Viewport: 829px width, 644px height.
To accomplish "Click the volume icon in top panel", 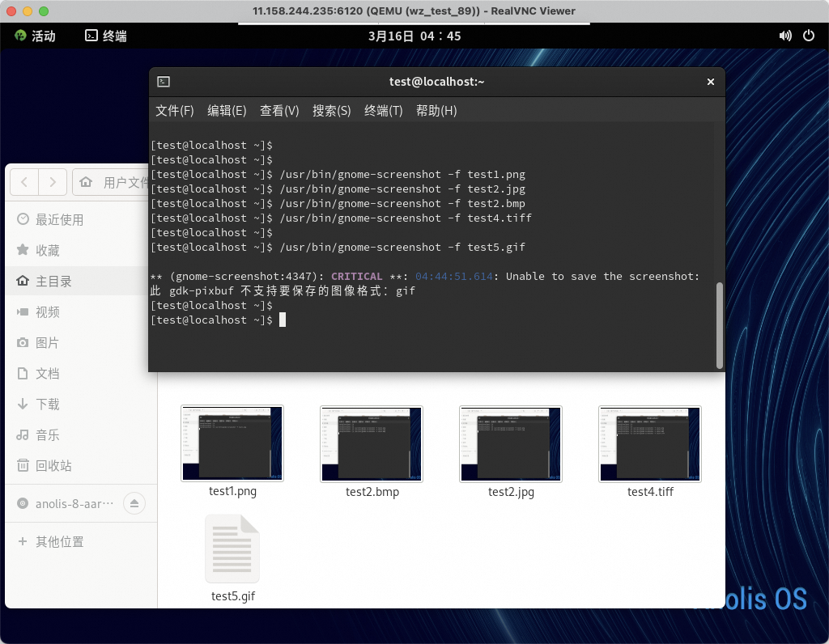I will tap(784, 36).
